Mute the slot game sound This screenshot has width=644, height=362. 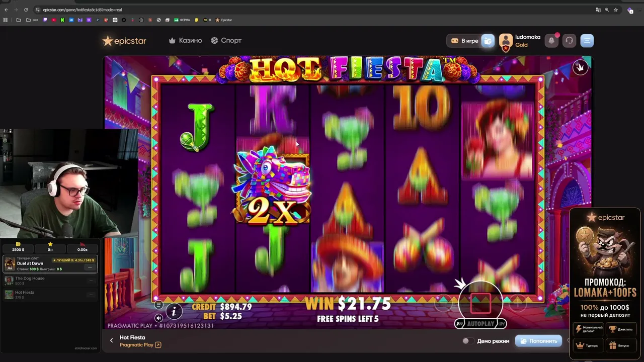158,318
